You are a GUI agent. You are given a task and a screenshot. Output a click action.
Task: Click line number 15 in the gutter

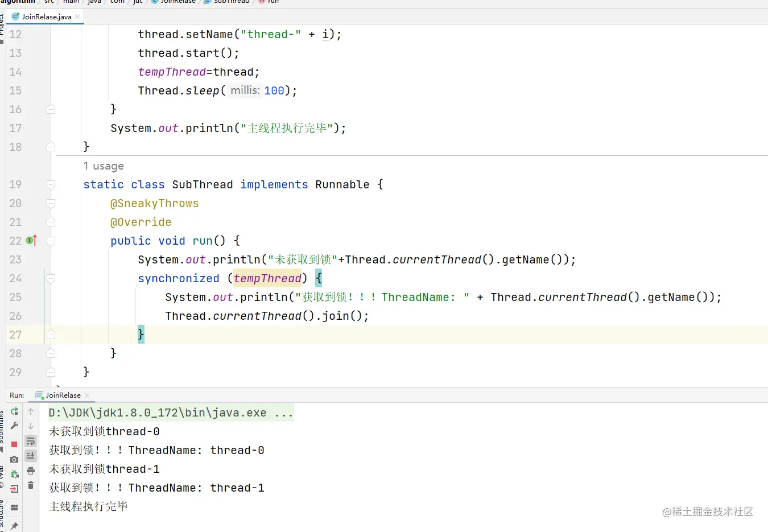pyautogui.click(x=15, y=90)
